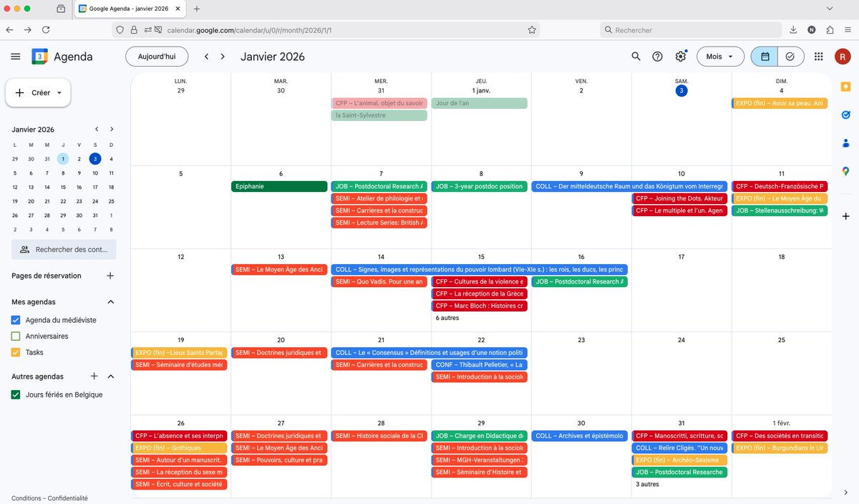Click the Aujourd'hui button

point(157,57)
